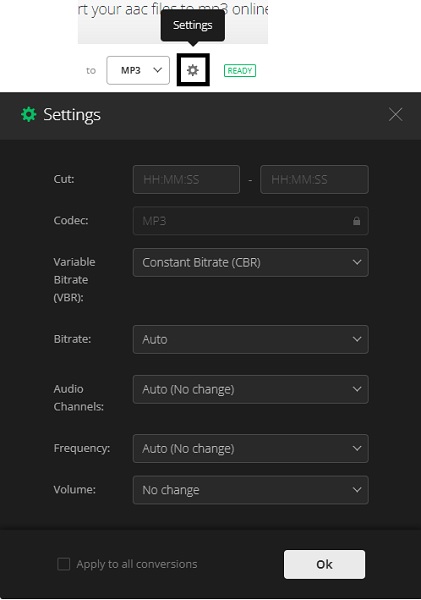The height and width of the screenshot is (600, 421).
Task: Click the Codec label
Action: click(71, 220)
